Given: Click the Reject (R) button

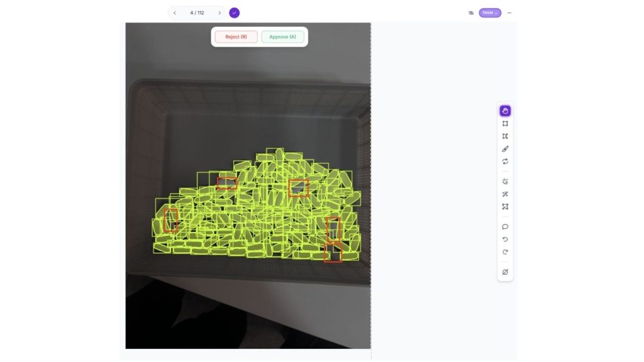Looking at the screenshot, I should click(236, 37).
